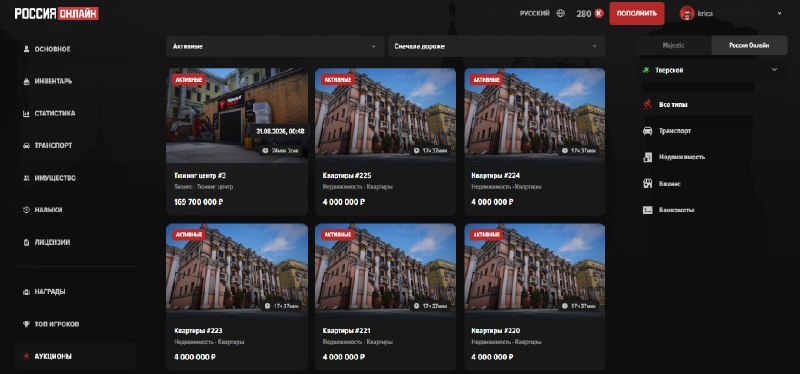Select the Недвижимость building filter icon
Screen dimensions: 800x374
[x=647, y=157]
